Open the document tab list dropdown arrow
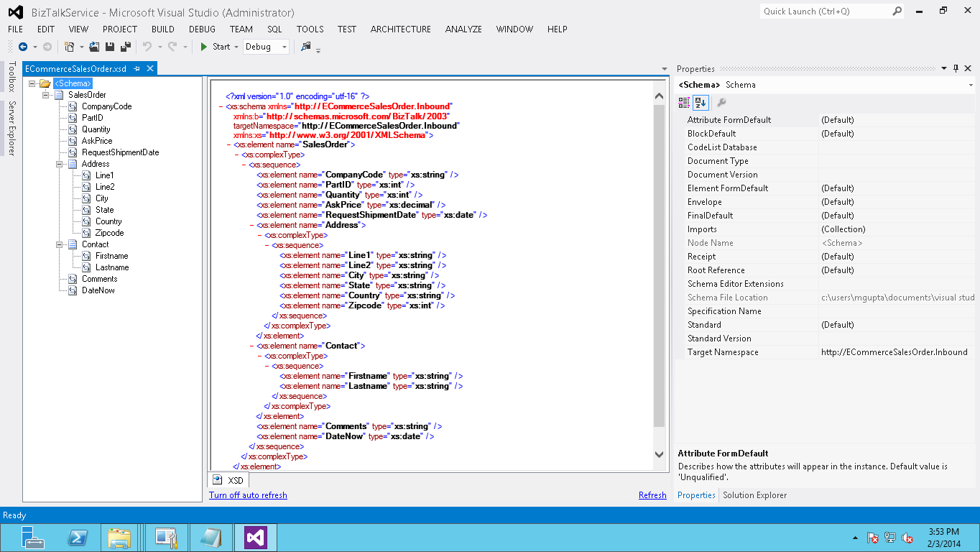The height and width of the screenshot is (552, 980). (x=665, y=69)
